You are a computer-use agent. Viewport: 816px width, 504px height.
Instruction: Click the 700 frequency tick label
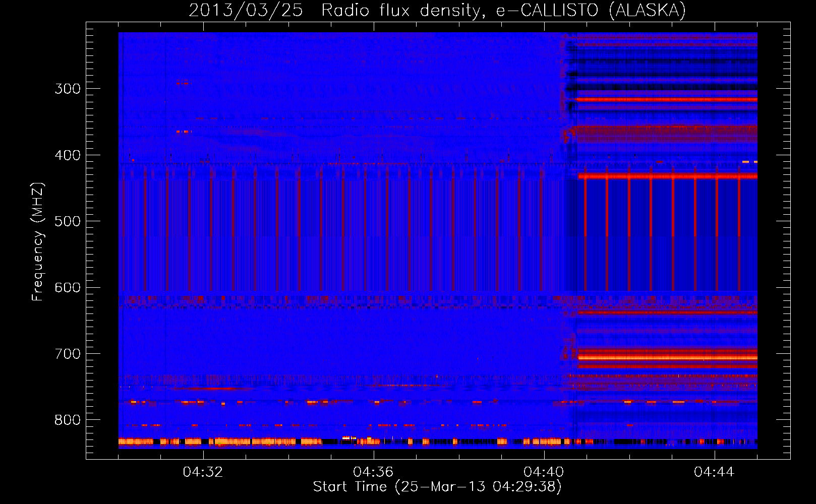click(68, 354)
